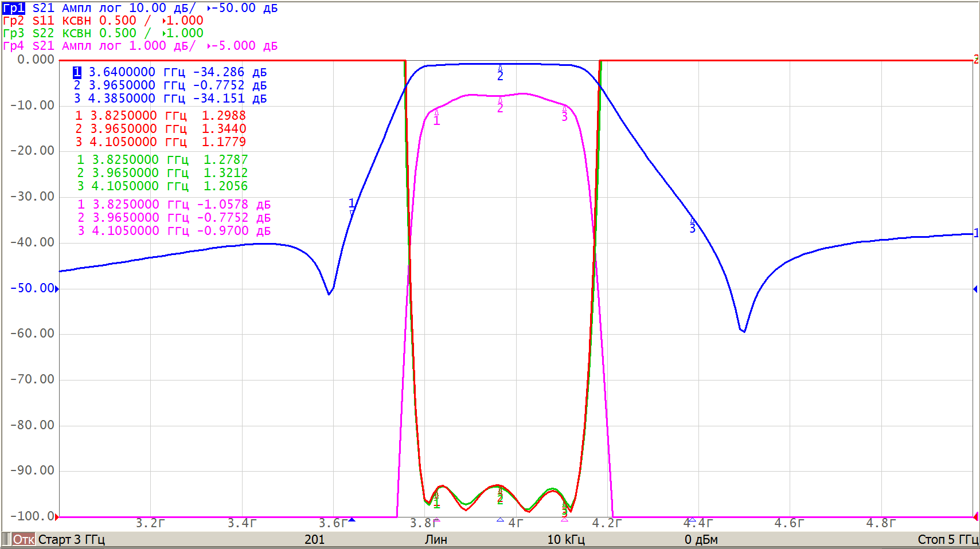Click the blue reference triangle beside -50.00
The height and width of the screenshot is (549, 980).
[x=57, y=288]
